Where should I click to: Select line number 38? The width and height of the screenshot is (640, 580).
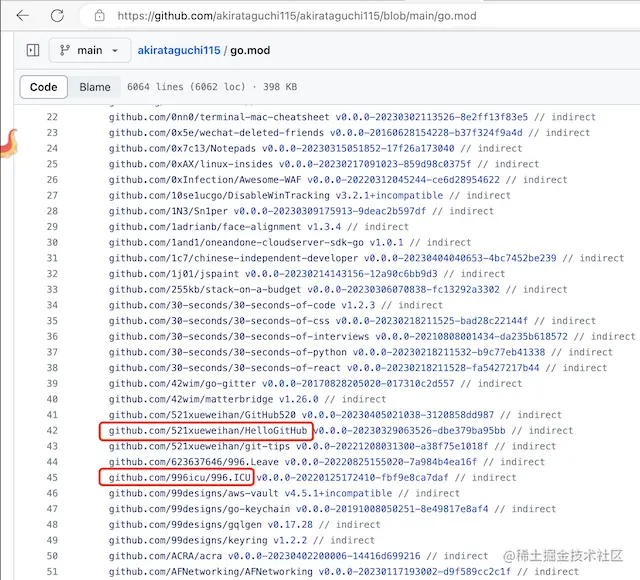(52, 368)
